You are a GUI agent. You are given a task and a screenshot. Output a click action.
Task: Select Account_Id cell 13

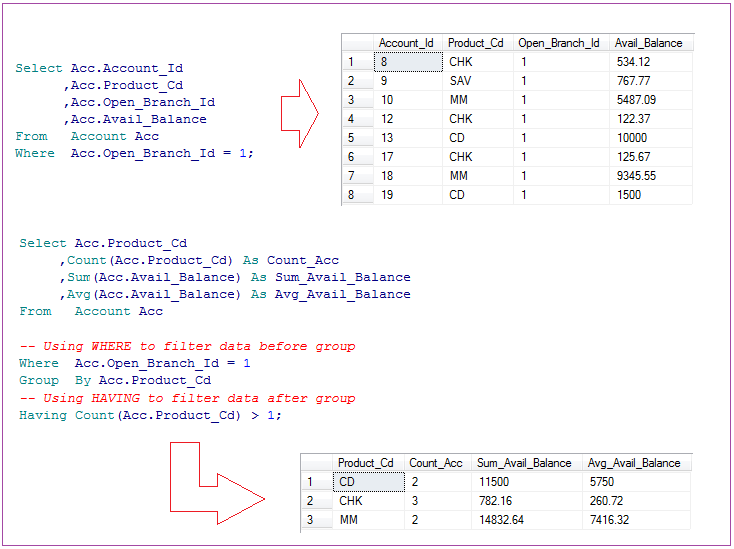[x=408, y=138]
